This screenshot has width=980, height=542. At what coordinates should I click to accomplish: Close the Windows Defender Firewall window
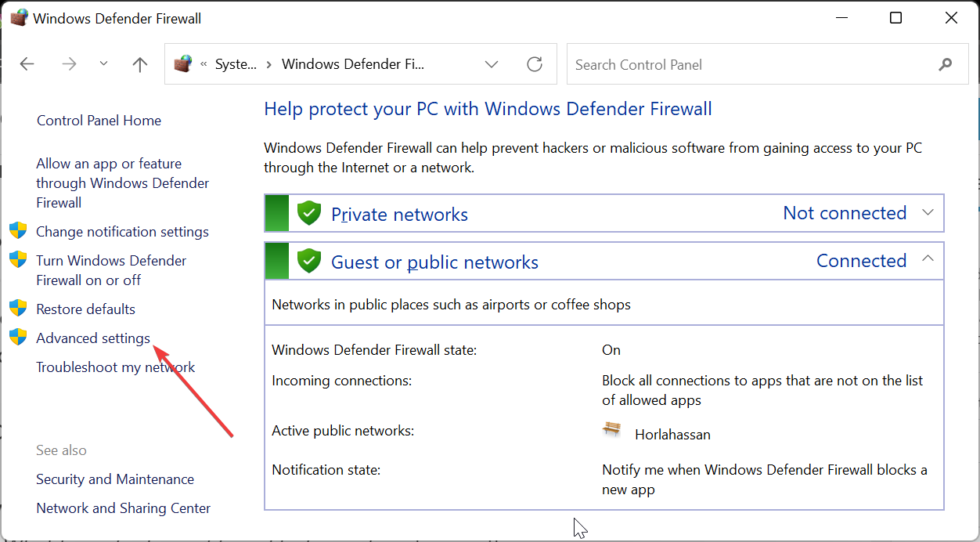951,18
